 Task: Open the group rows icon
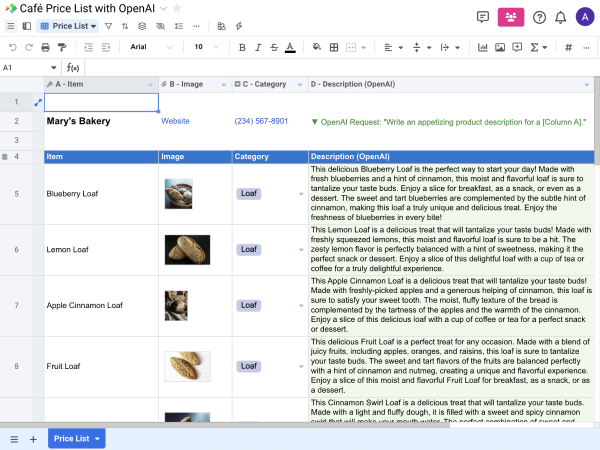[142, 26]
